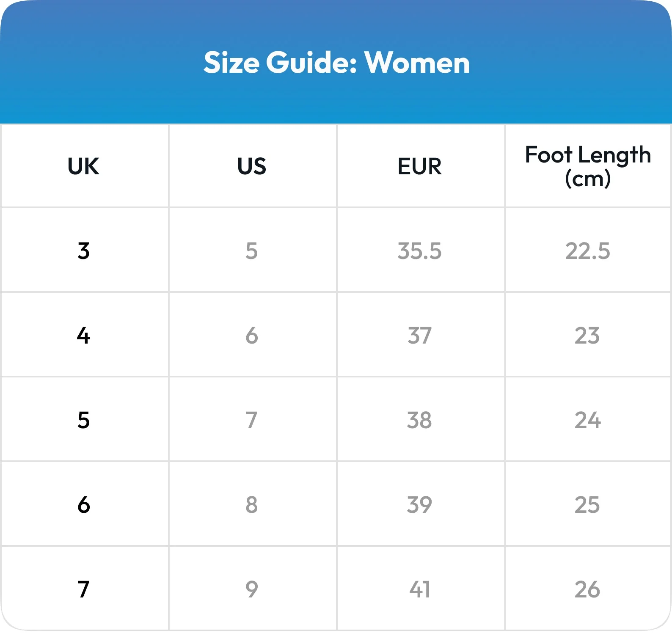Click the Size Guide: Women title
672x633 pixels.
pos(336,63)
